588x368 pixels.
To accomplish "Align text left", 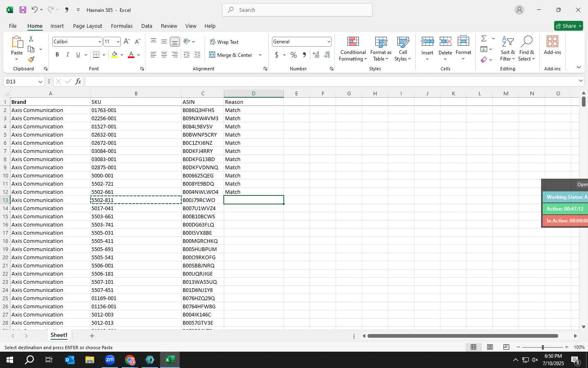I will (154, 55).
